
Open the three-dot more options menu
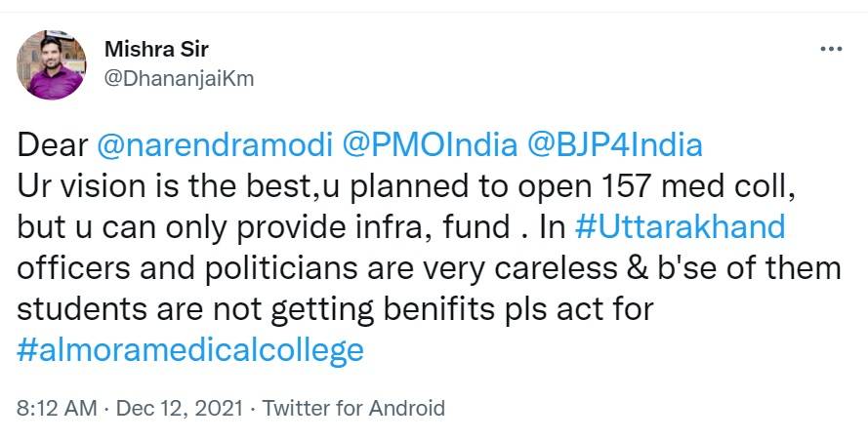(x=830, y=49)
